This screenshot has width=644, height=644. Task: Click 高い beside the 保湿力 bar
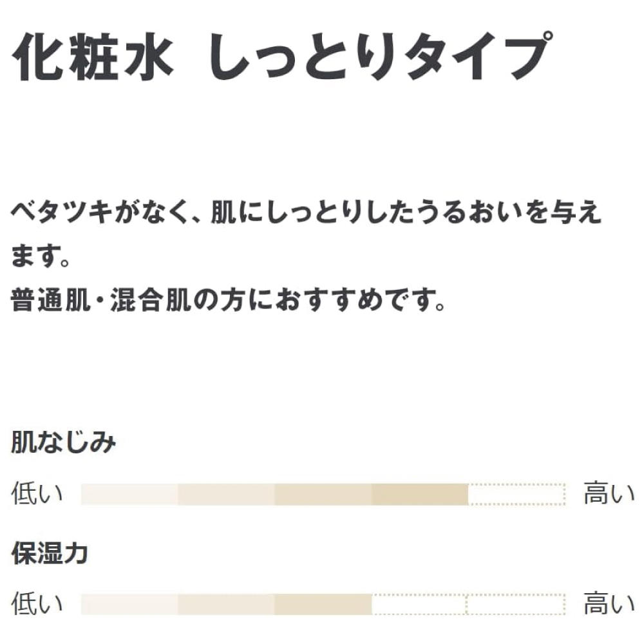click(609, 604)
